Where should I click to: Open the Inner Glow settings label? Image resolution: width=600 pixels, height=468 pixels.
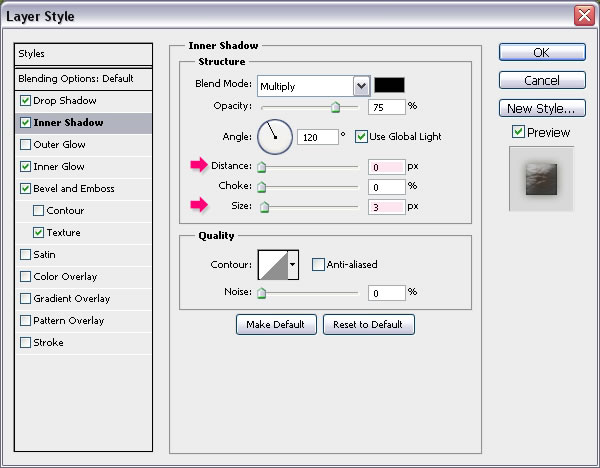[59, 166]
